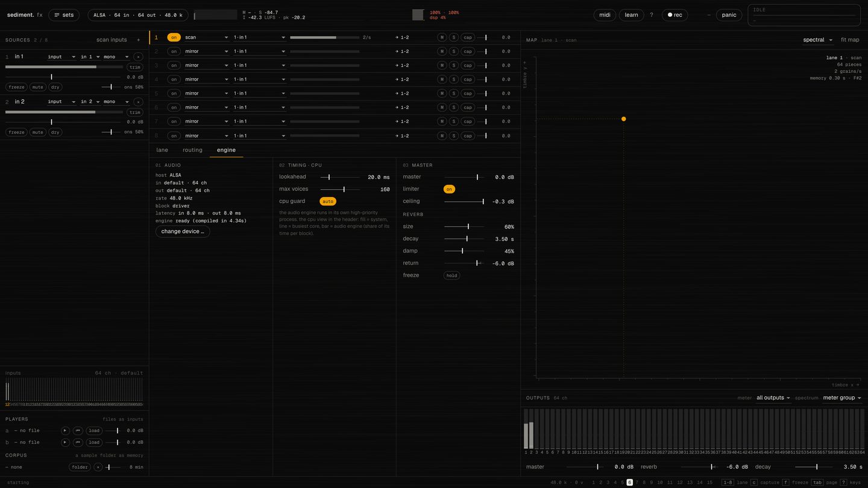
Task: Remove source in 2 with its x icon
Action: (138, 102)
